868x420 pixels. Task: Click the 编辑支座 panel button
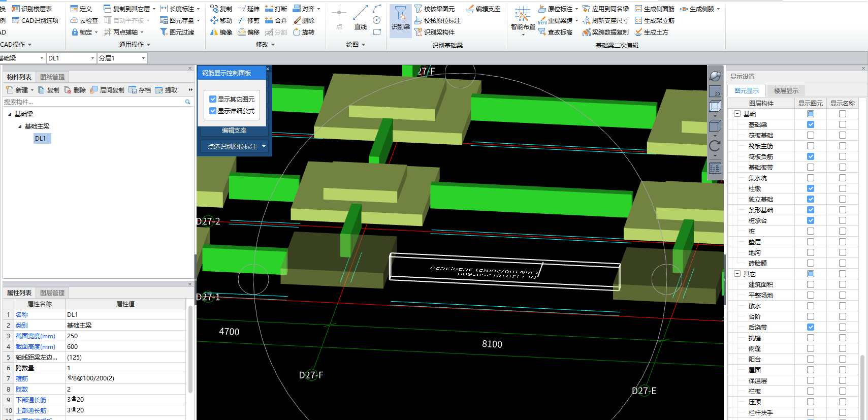coord(234,131)
